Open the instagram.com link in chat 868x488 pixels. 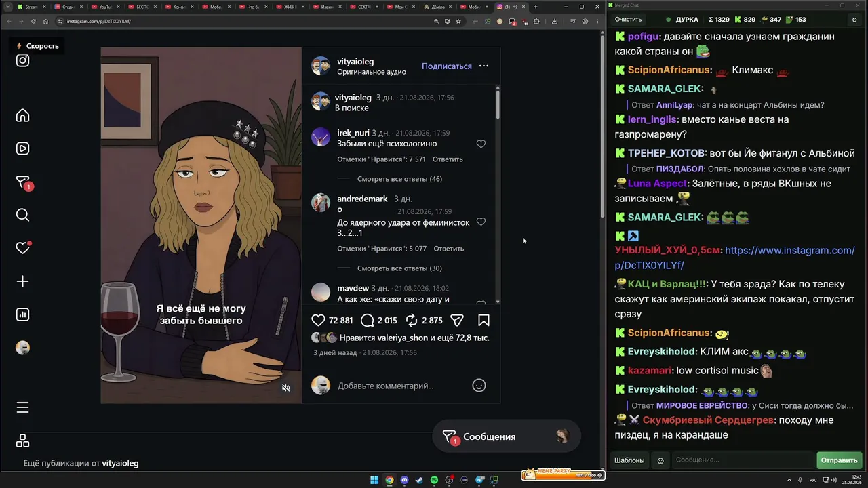734,258
